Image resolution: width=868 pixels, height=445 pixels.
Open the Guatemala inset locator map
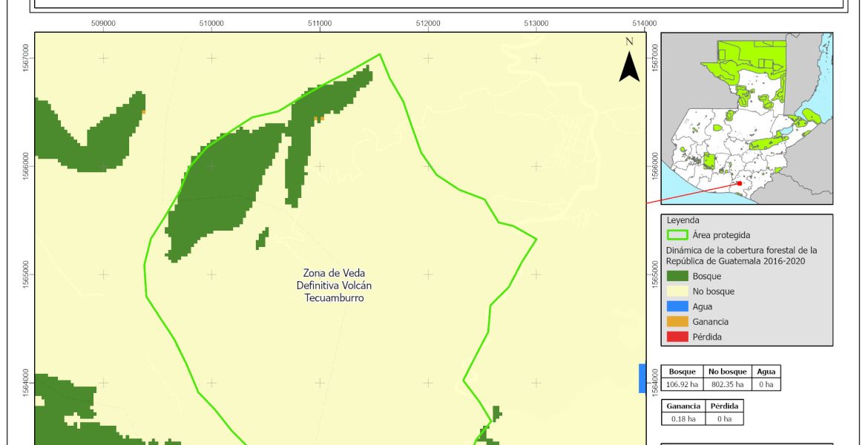(746, 119)
